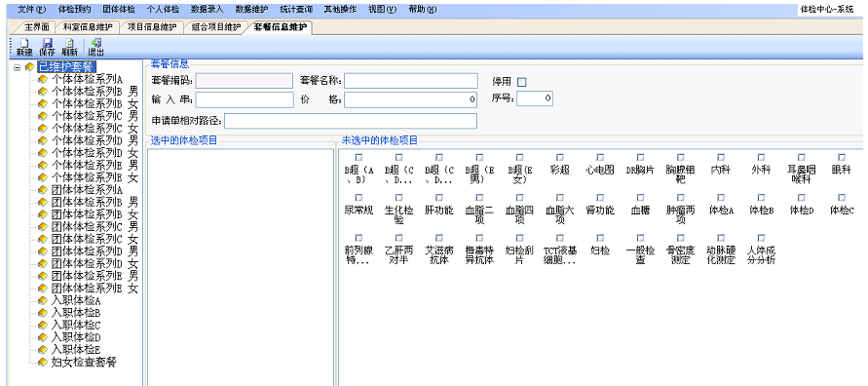Click the 价格 input field
The height and width of the screenshot is (386, 868).
click(x=411, y=99)
